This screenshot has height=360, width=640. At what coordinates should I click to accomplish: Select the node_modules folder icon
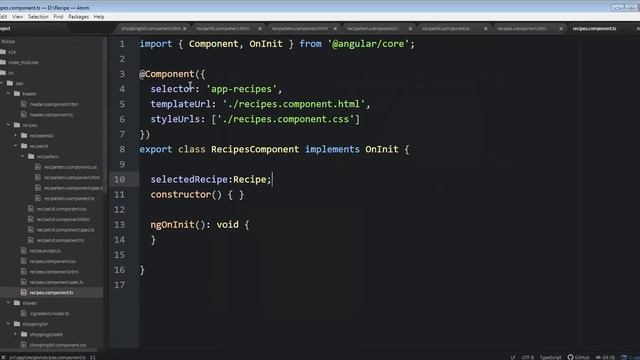[x=3, y=62]
